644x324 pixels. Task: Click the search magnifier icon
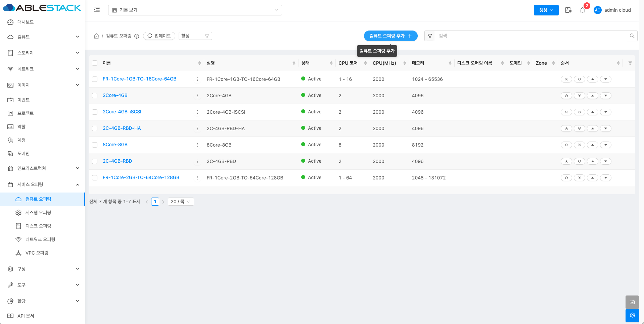[632, 36]
